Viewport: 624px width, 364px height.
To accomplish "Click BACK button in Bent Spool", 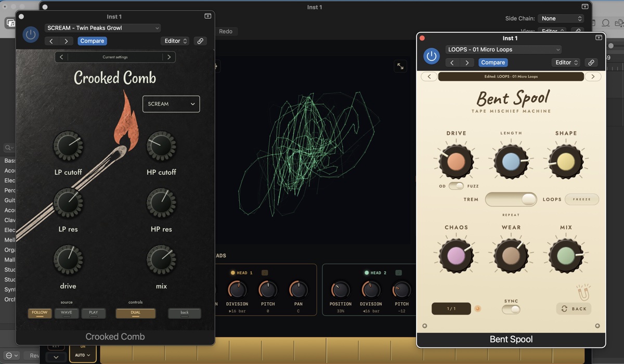I will coord(574,309).
